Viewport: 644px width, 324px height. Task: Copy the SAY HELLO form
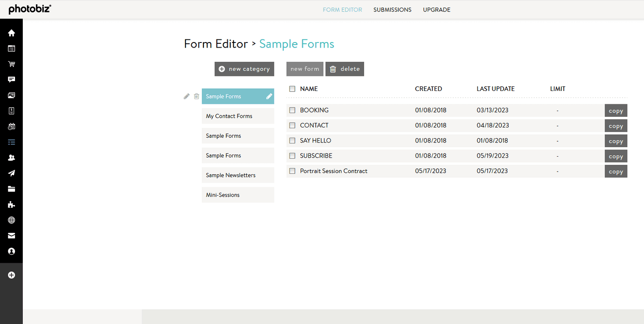pos(616,141)
